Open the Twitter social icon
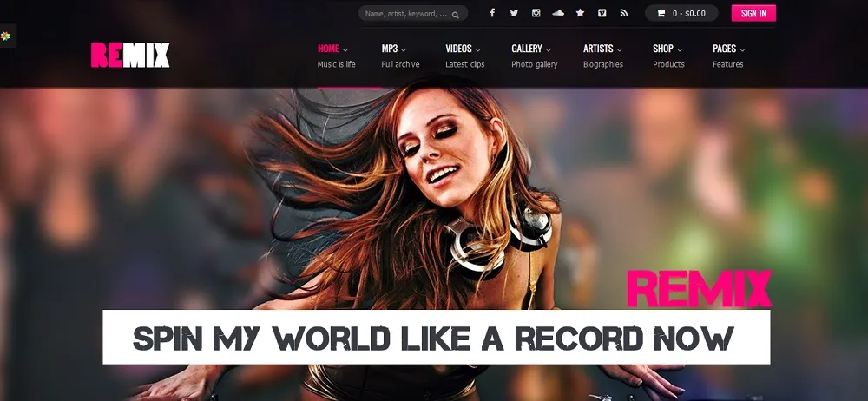Screen dimensions: 868x401 514,13
